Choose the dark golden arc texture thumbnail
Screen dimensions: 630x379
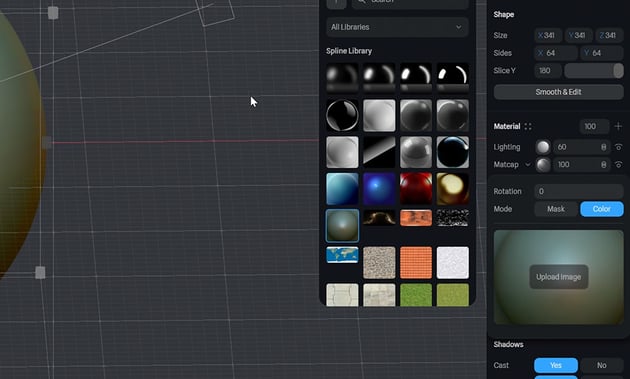click(379, 218)
